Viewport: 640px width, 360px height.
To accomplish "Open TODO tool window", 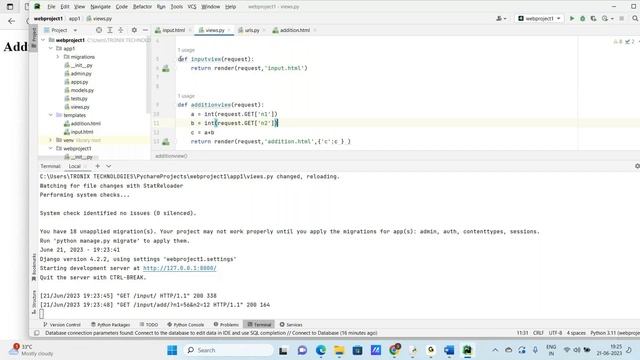I will click(x=149, y=324).
